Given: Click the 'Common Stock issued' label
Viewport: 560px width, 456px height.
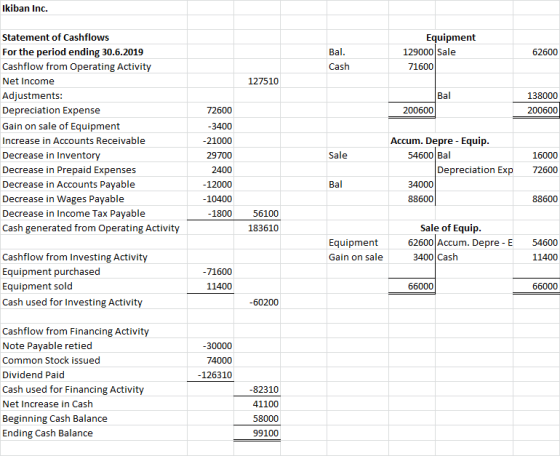Looking at the screenshot, I should coord(51,361).
